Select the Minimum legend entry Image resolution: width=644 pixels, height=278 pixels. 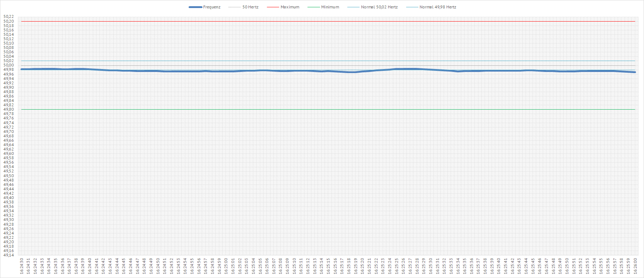pos(330,7)
